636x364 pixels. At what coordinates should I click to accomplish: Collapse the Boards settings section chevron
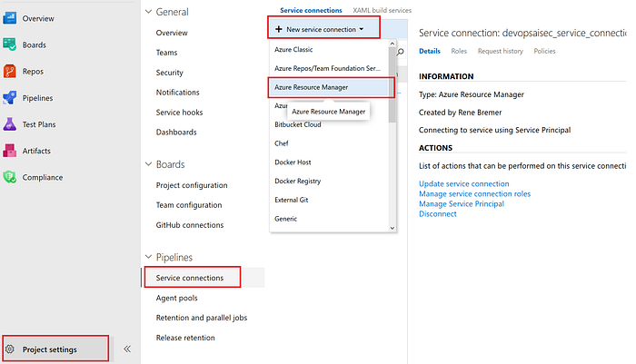point(148,164)
